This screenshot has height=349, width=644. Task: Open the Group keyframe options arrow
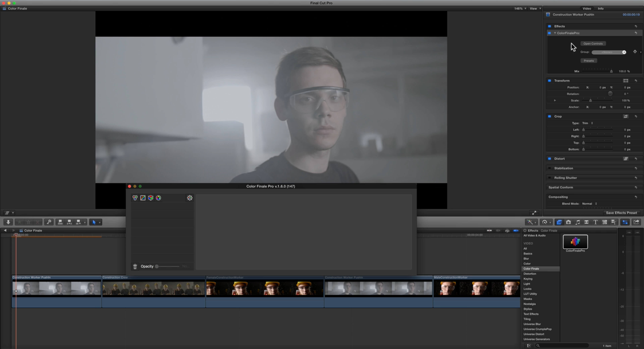[641, 52]
